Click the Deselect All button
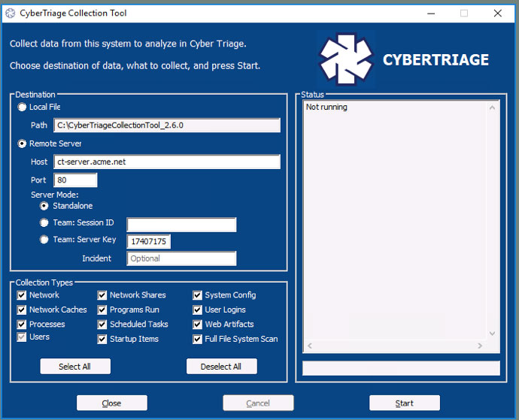This screenshot has width=519, height=420. pyautogui.click(x=221, y=367)
